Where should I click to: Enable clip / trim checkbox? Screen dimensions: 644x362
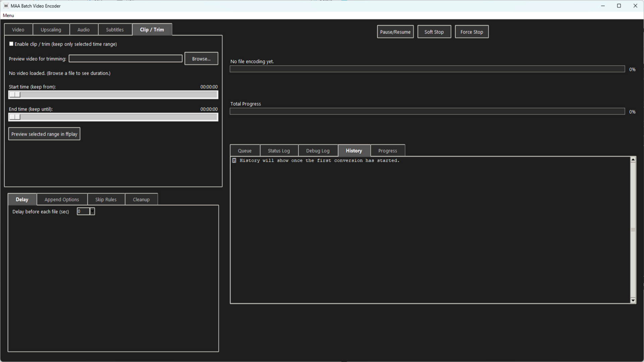pos(11,44)
